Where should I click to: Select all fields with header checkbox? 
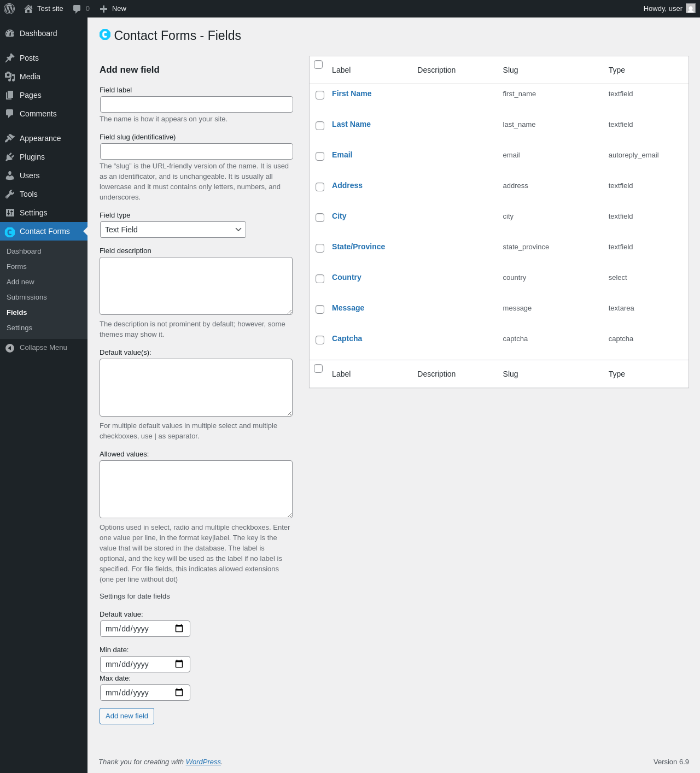click(318, 65)
